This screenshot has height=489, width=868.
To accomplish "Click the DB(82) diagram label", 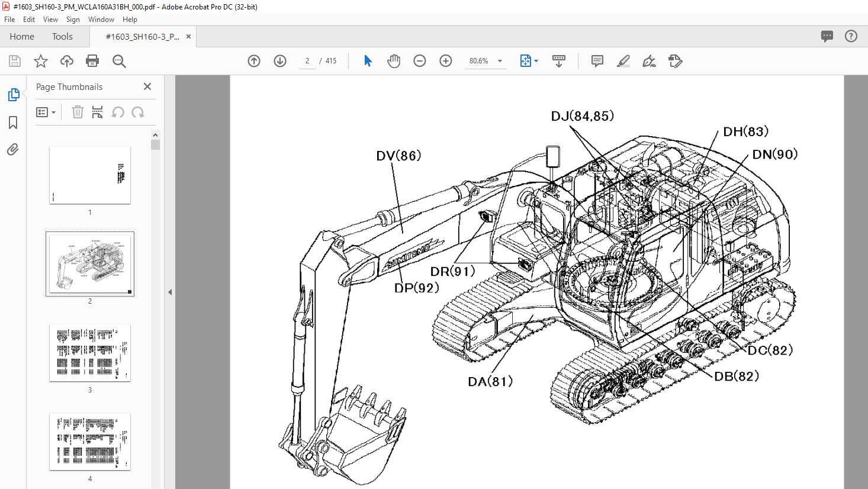I will (737, 376).
